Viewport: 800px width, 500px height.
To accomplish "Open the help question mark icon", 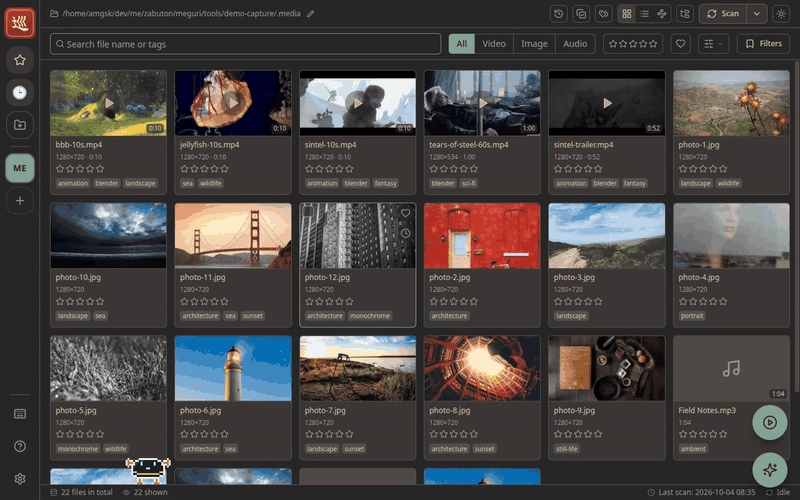I will 20,446.
